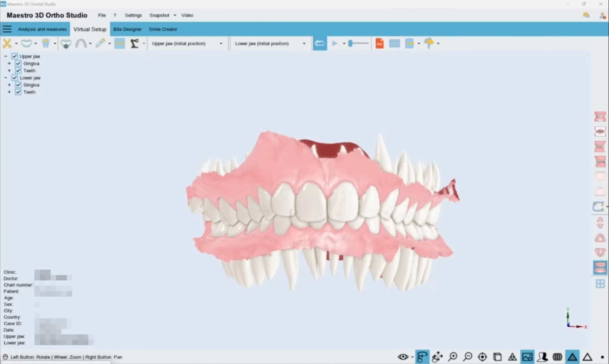The height and width of the screenshot is (364, 609).
Task: Click the zoom in magnifier icon
Action: tap(453, 357)
